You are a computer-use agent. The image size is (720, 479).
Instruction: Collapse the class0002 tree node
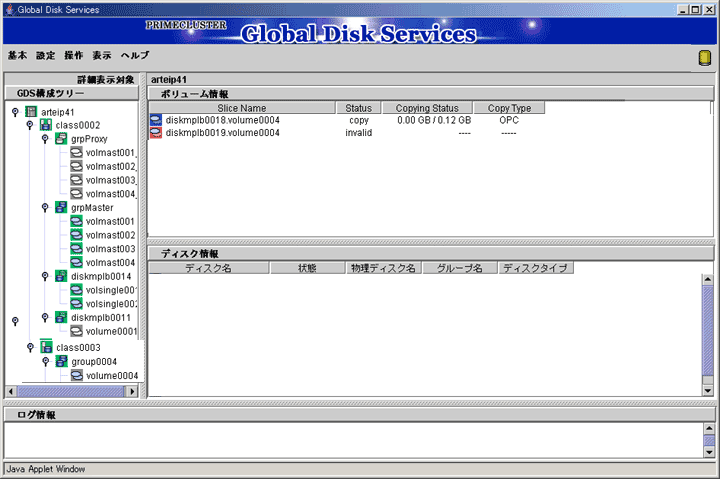[30, 125]
